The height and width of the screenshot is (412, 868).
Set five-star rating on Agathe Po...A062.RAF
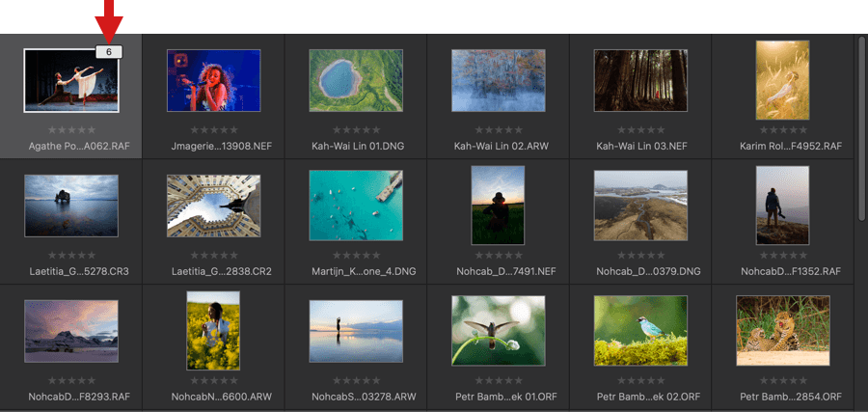[92, 129]
